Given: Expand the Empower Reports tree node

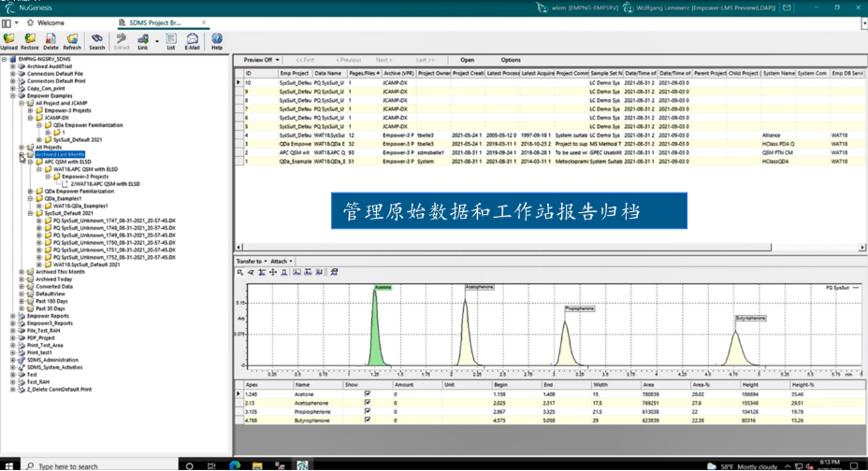Looking at the screenshot, I should click(x=13, y=316).
